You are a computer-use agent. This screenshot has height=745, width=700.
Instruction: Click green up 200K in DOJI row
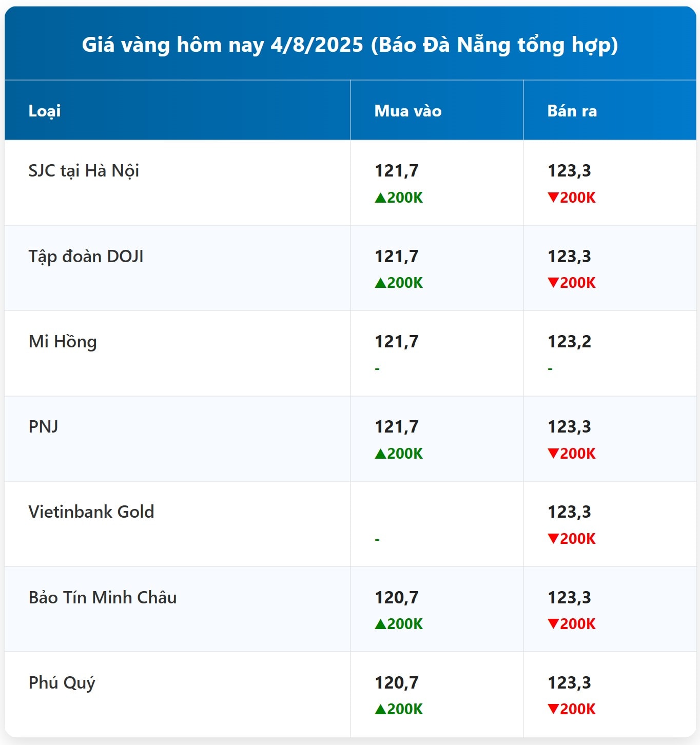[399, 283]
